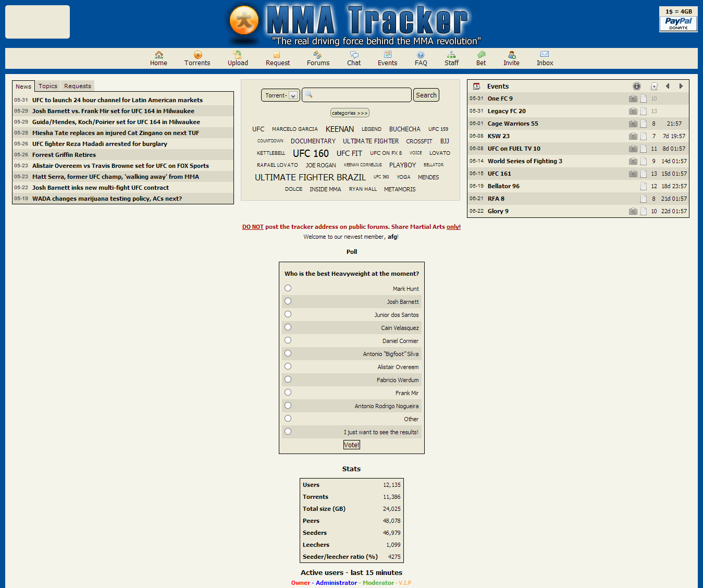This screenshot has height=588, width=703.
Task: Switch to the Topics tab
Action: coord(48,86)
